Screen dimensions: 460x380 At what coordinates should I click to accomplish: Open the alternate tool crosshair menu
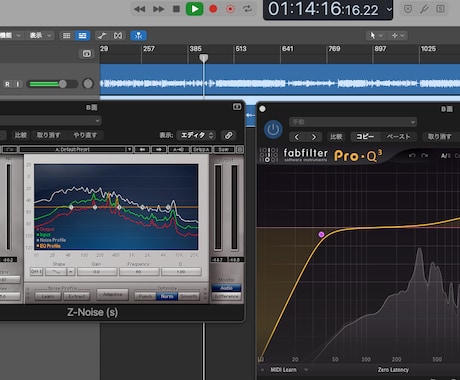(x=398, y=35)
